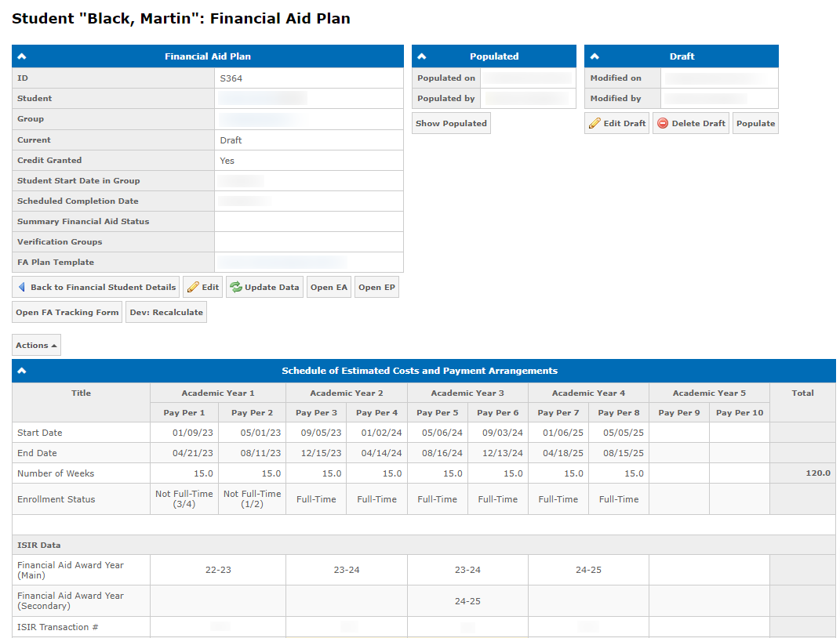The width and height of the screenshot is (840, 638).
Task: Click the Pay Per 5 header
Action: tap(438, 413)
